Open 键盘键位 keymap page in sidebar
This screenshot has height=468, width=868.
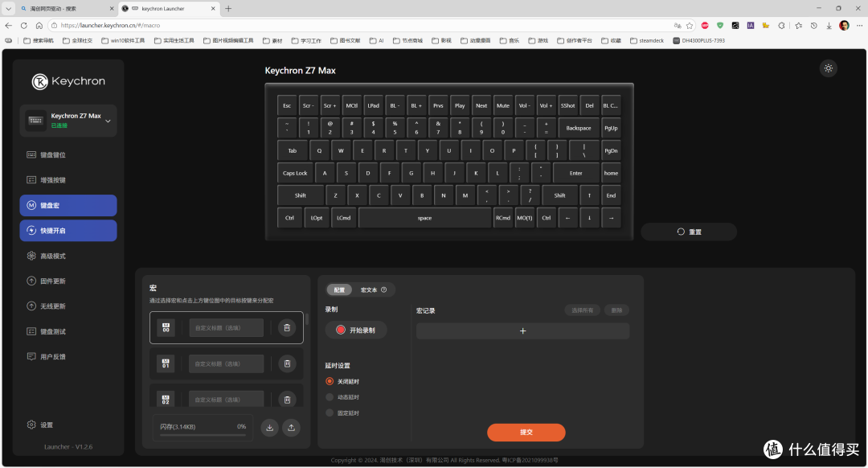click(68, 155)
